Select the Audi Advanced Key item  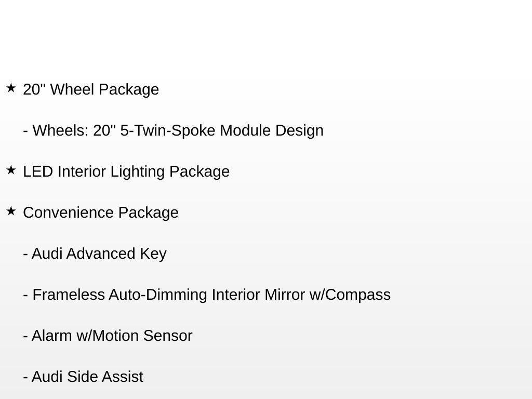(x=99, y=254)
